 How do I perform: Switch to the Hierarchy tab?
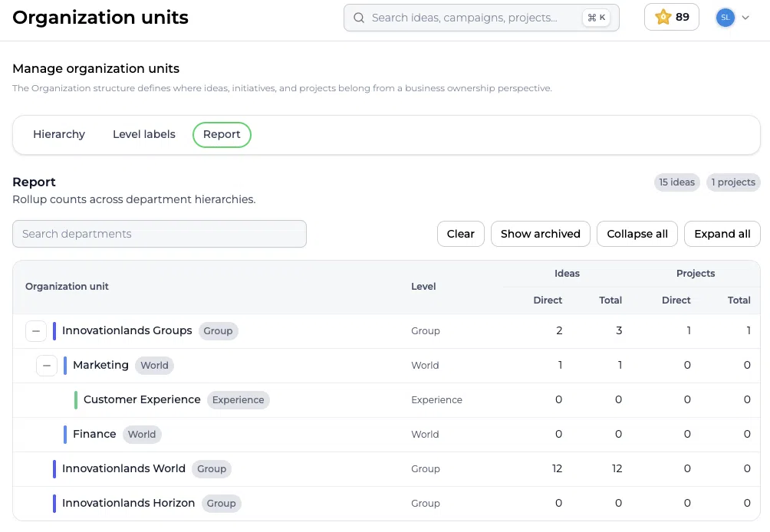(x=59, y=134)
